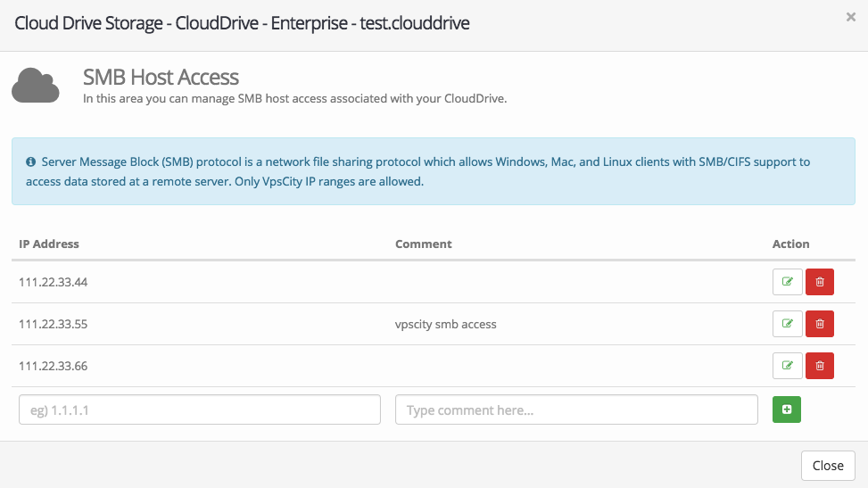Click the SMB Host Access heading
Viewport: 868px width, 488px height.
(x=161, y=77)
